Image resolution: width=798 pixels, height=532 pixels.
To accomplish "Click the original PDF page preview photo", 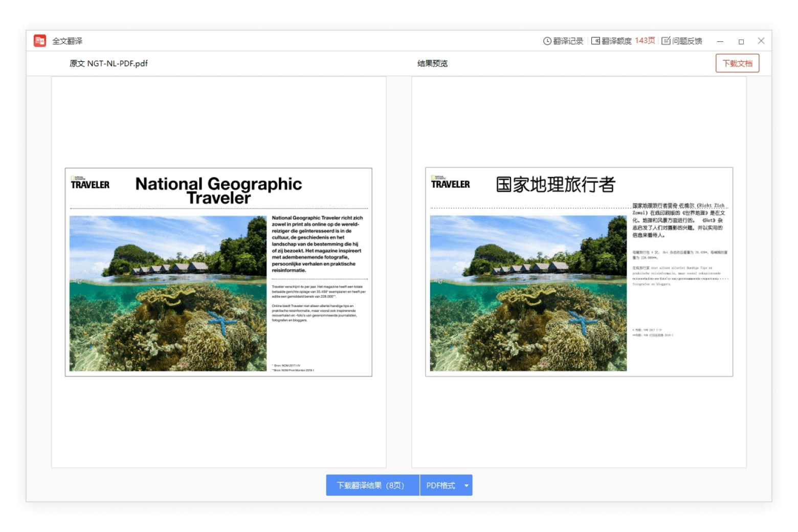I will [168, 293].
